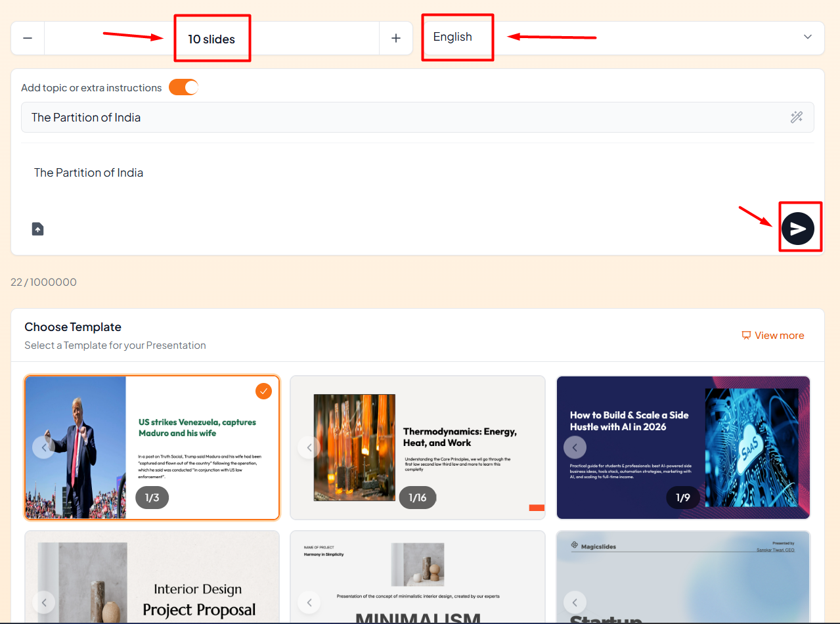Select the Interior Design Project Proposal template
Image resolution: width=840 pixels, height=624 pixels.
point(152,577)
